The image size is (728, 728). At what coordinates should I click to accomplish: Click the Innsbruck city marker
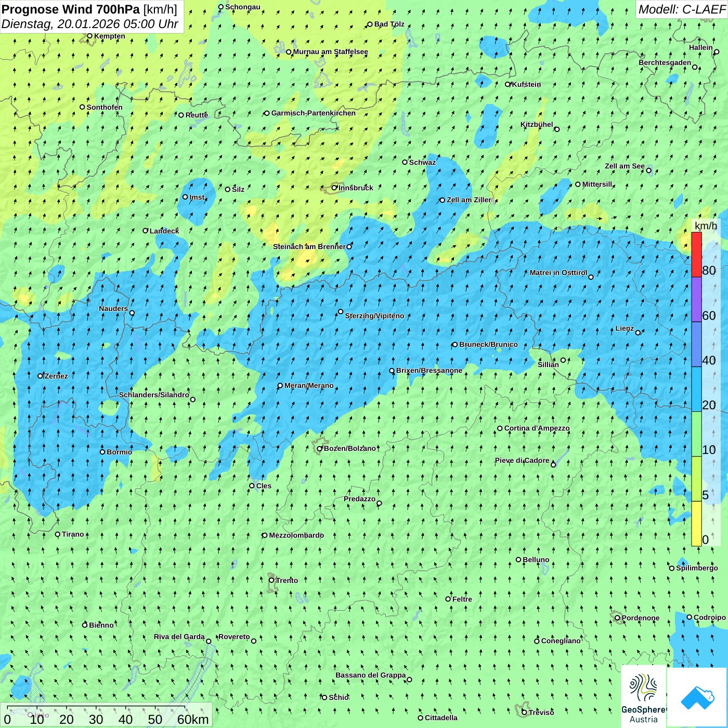(x=334, y=188)
